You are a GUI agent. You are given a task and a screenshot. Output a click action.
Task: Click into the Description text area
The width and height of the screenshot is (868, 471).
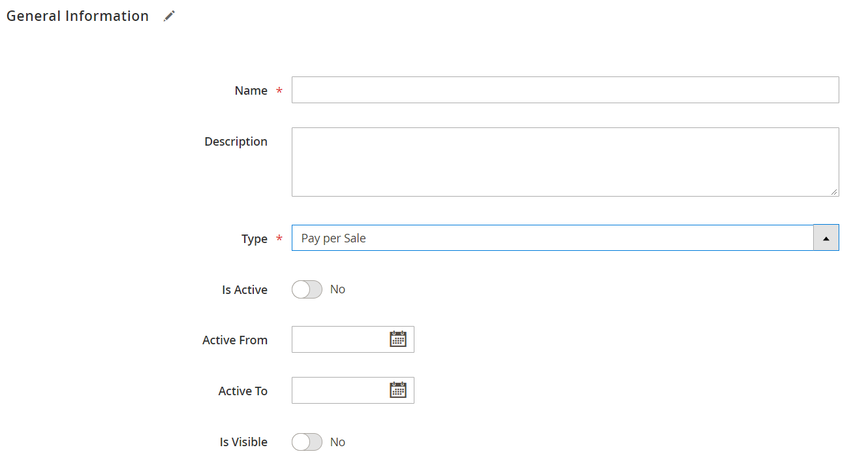click(565, 162)
